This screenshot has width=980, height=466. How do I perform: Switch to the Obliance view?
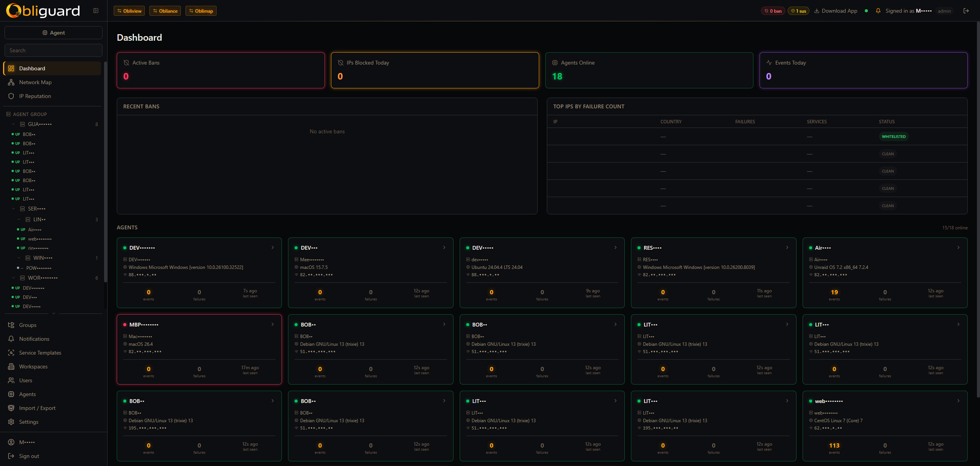(x=165, y=11)
